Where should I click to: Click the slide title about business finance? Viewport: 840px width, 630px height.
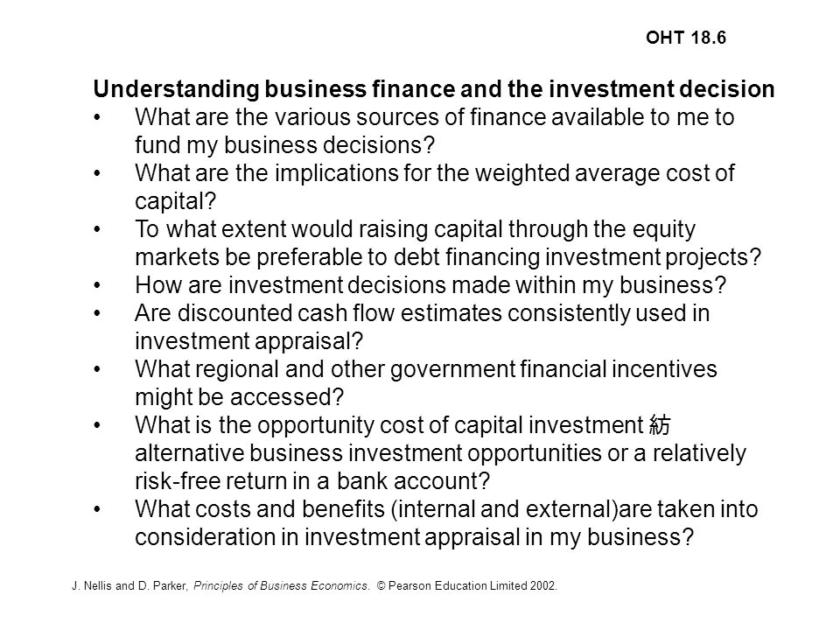tap(434, 89)
